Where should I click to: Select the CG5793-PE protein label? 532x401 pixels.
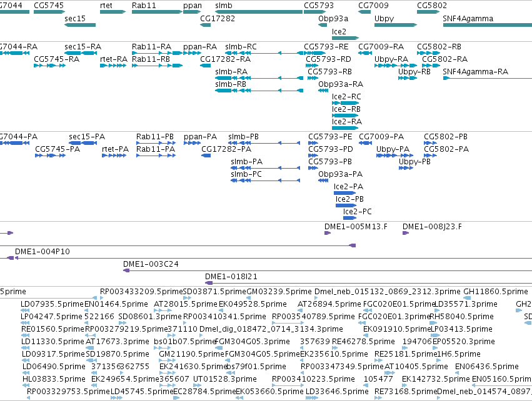[x=330, y=137]
